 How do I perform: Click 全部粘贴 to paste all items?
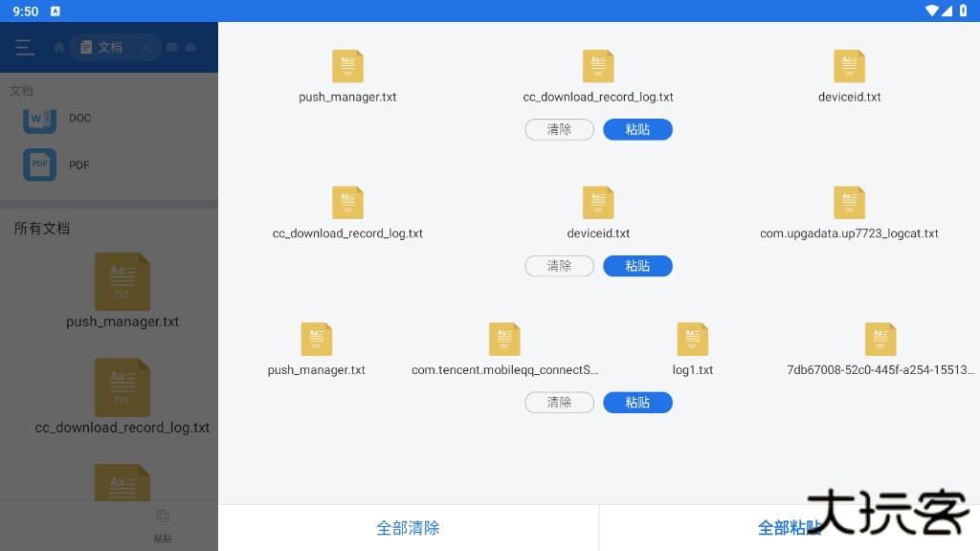(x=789, y=528)
